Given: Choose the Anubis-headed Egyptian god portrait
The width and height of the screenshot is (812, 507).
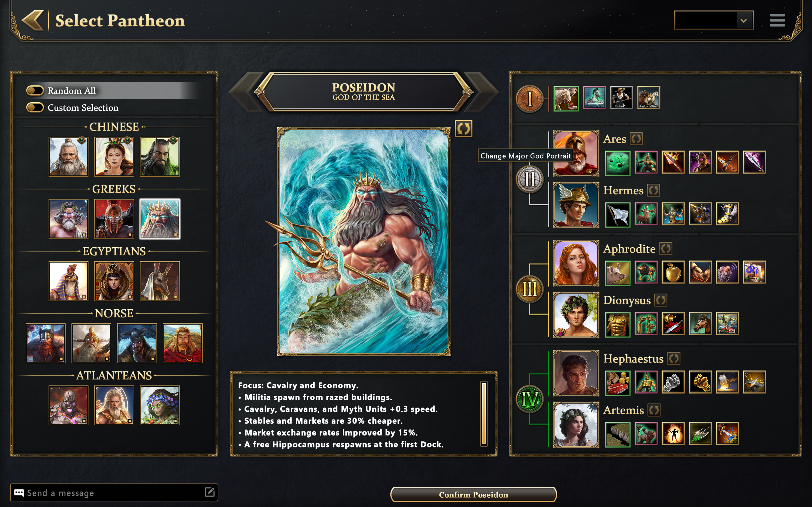Looking at the screenshot, I should point(160,281).
